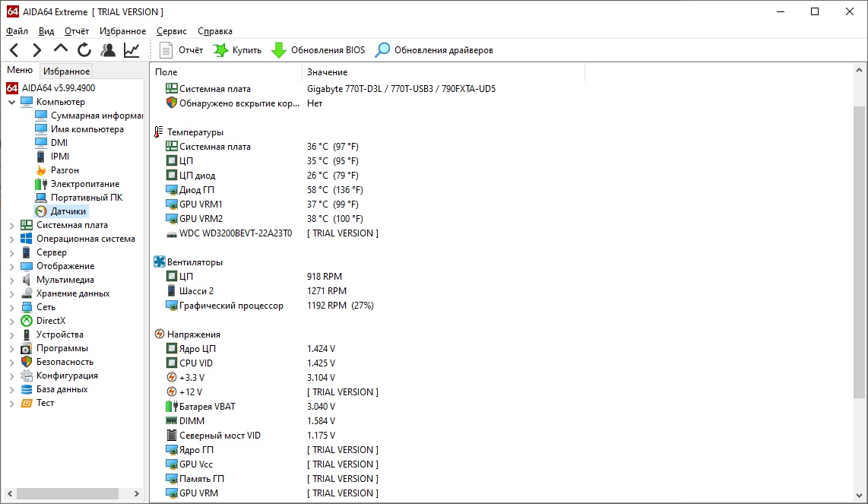Click the vertical scrollbar down arrow

click(x=860, y=496)
